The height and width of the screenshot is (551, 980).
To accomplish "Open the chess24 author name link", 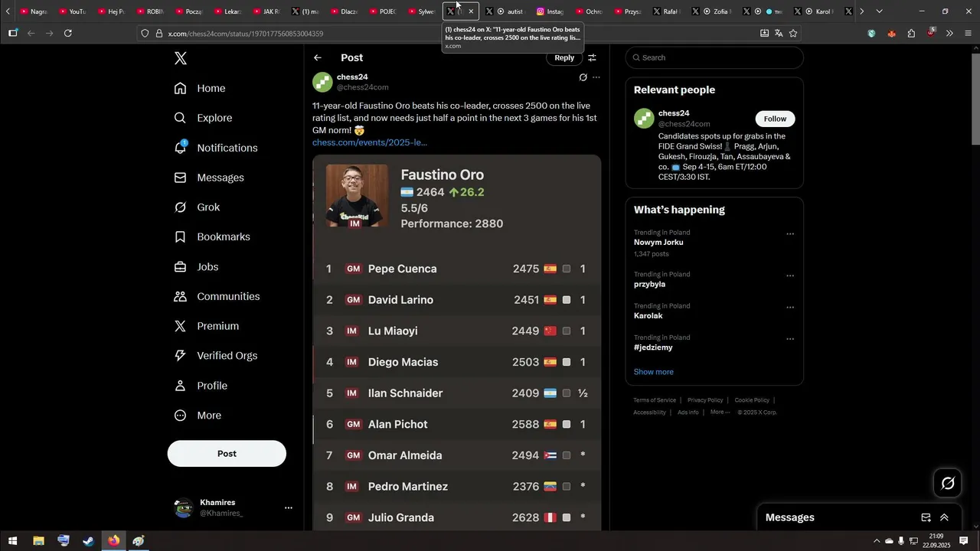I will pos(352,77).
